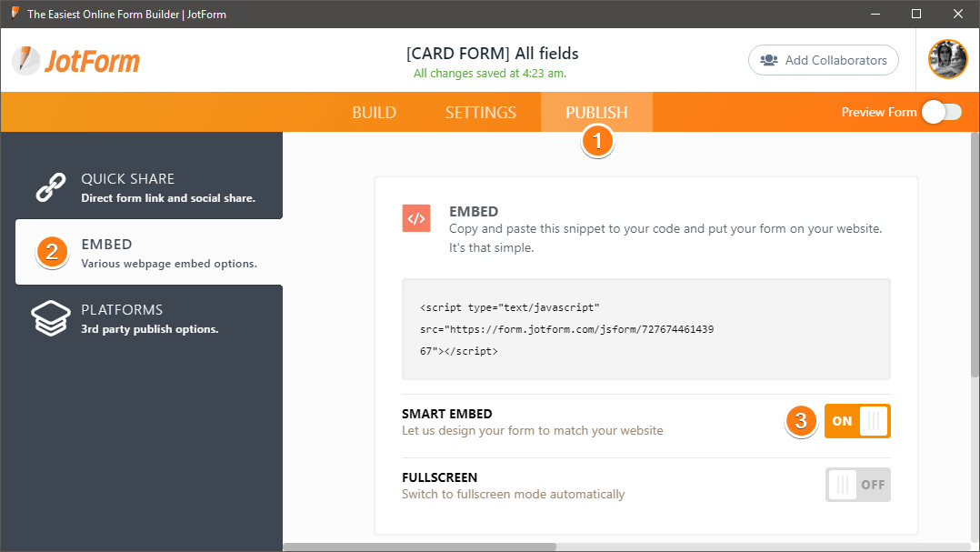The height and width of the screenshot is (552, 980).
Task: Click the Quick Share chain link icon
Action: coord(52,186)
